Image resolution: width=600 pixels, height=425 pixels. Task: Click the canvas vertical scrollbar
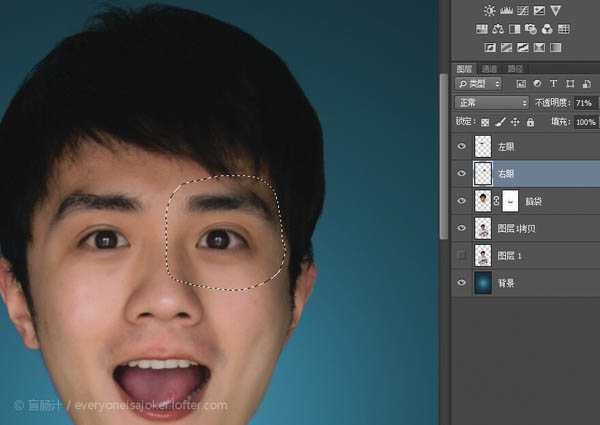(443, 157)
